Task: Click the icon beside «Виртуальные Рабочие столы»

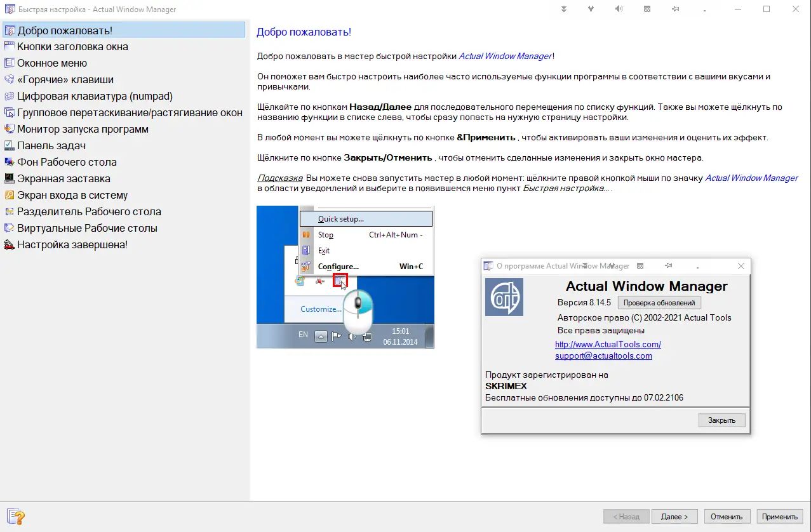Action: [9, 228]
